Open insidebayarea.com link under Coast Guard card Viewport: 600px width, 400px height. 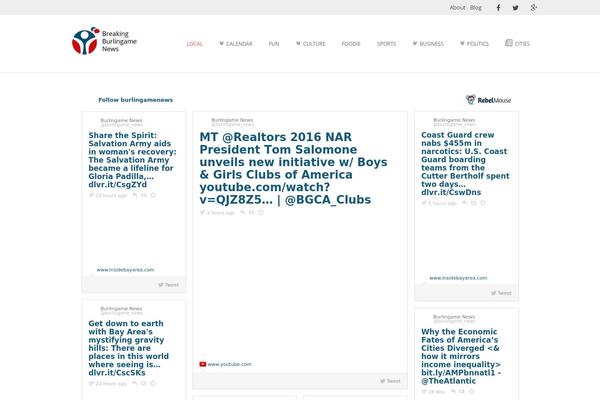point(458,278)
